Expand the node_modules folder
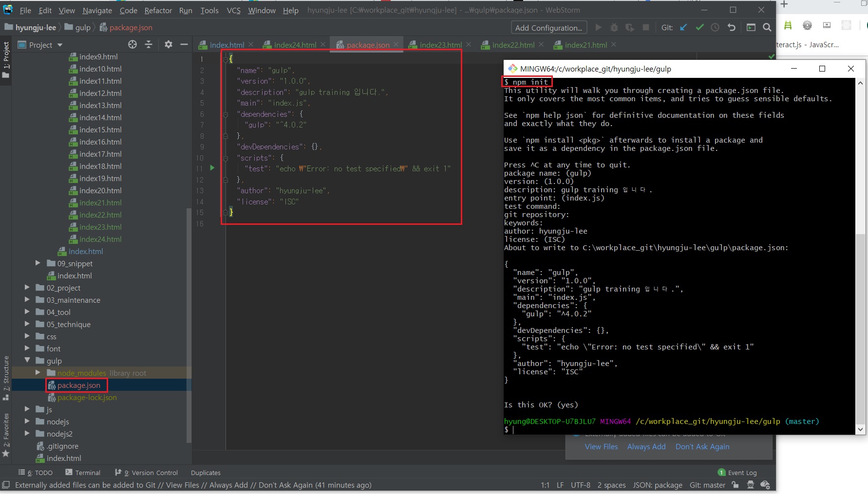Viewport: 868px width, 494px height. tap(38, 373)
